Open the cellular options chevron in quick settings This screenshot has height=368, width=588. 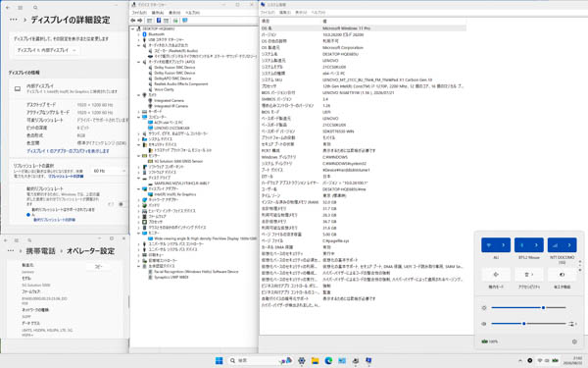[x=569, y=244]
